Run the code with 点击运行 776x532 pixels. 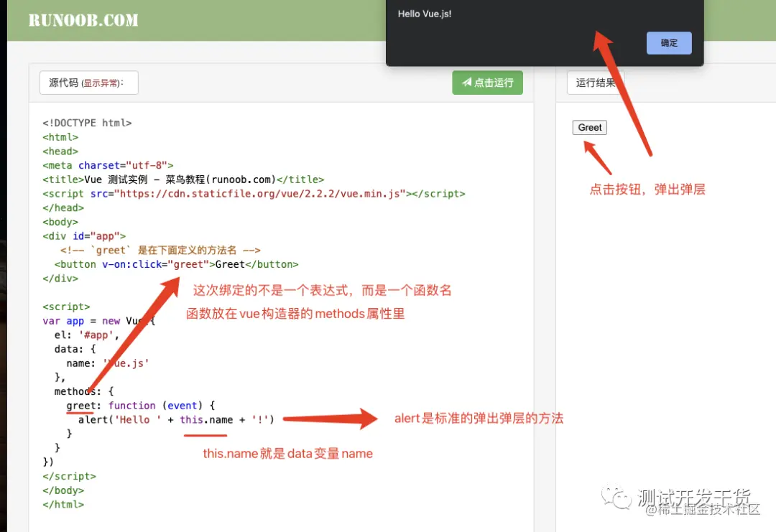(487, 83)
